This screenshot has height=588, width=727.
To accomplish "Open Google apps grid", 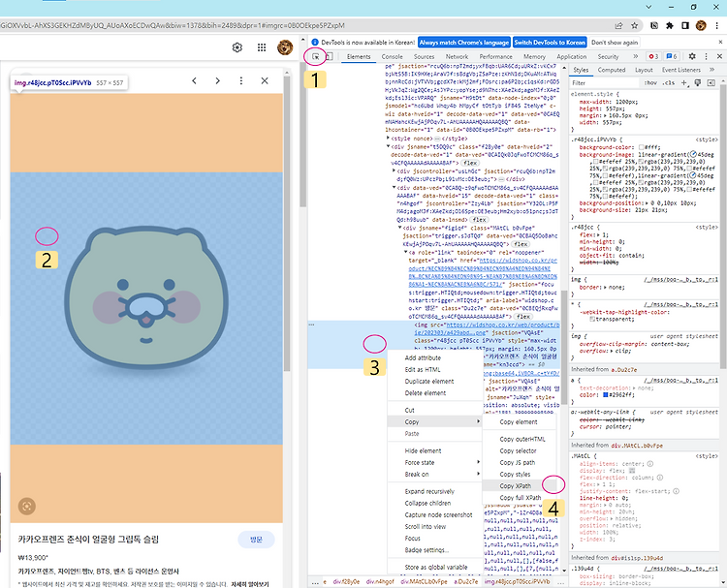I will (262, 47).
